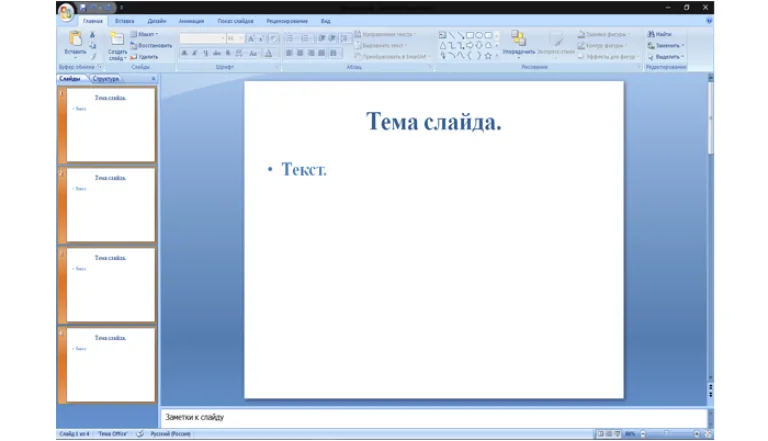Click the Save icon in quick access toolbar
768x441 pixels.
(83, 8)
